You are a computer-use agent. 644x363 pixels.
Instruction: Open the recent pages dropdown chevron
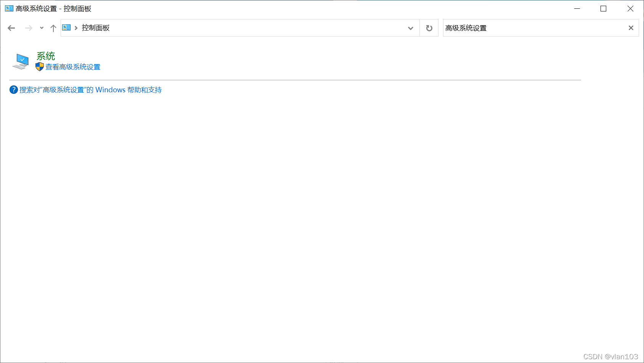point(42,28)
